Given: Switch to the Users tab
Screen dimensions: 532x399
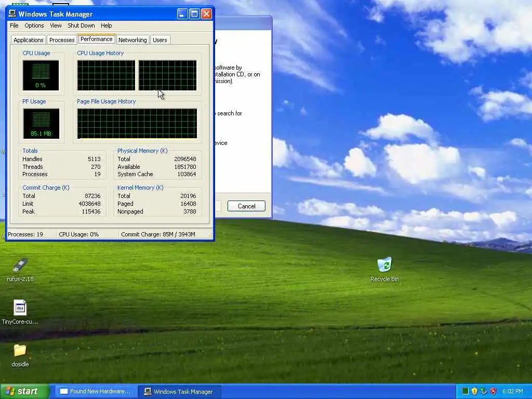Looking at the screenshot, I should [x=160, y=40].
